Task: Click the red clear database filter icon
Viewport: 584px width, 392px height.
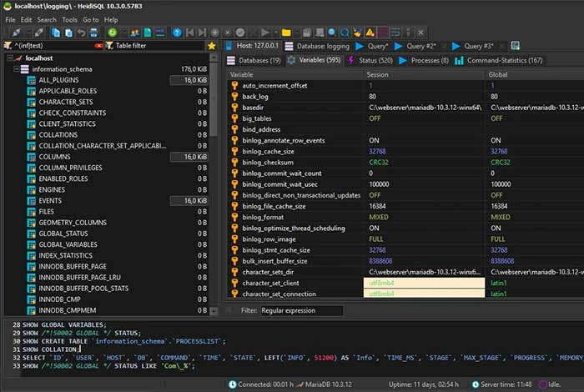Action: (x=98, y=46)
